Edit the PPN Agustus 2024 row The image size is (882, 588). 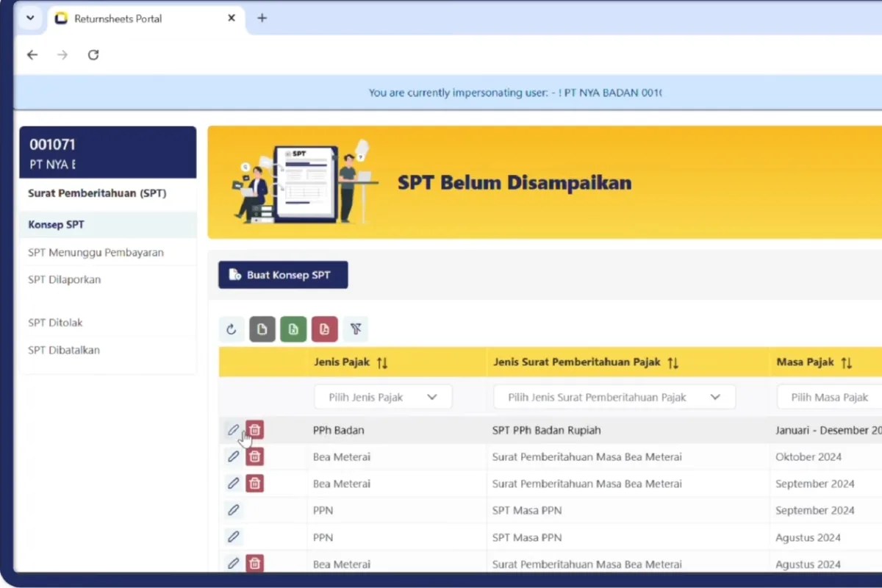click(233, 537)
